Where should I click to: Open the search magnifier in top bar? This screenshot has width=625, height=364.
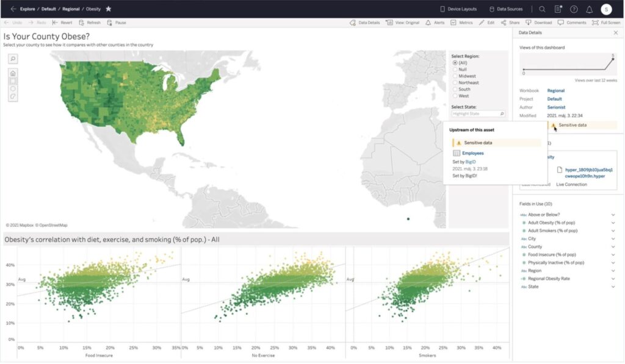pos(542,9)
